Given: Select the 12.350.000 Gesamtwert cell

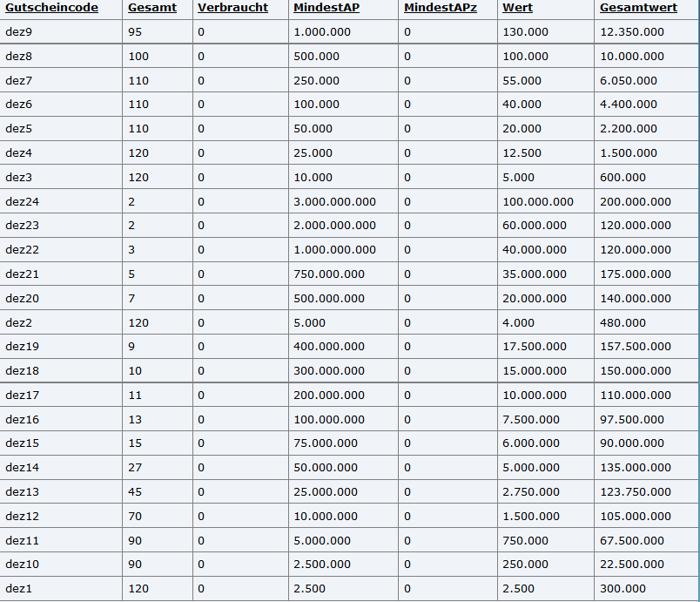Looking at the screenshot, I should coord(631,32).
